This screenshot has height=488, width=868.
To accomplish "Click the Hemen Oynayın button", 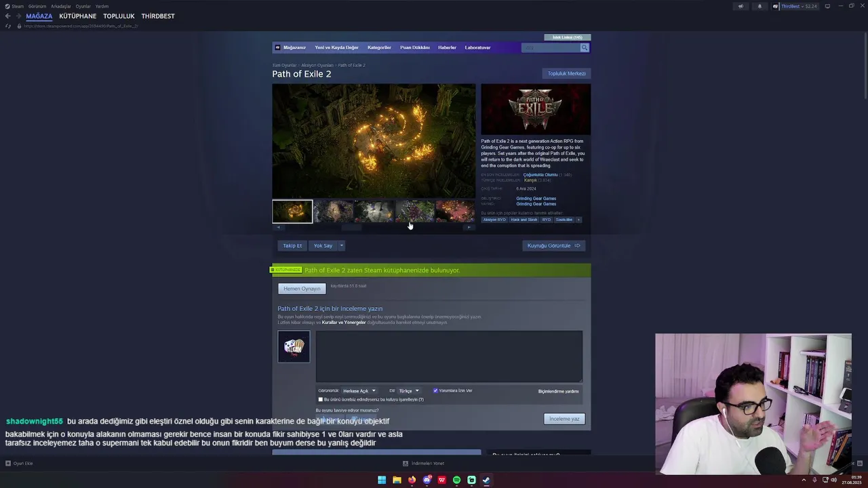I will [302, 289].
